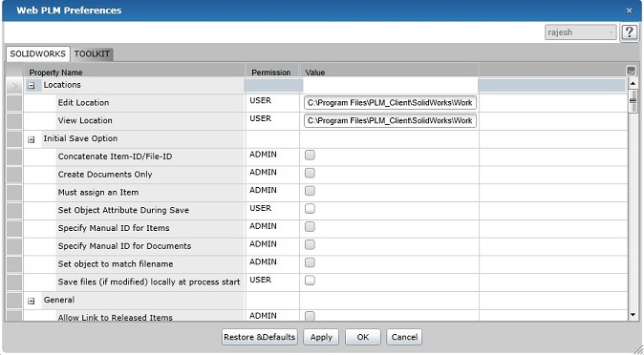Viewport: 644px width, 355px height.
Task: Click the scrollbar down arrow
Action: tap(633, 315)
